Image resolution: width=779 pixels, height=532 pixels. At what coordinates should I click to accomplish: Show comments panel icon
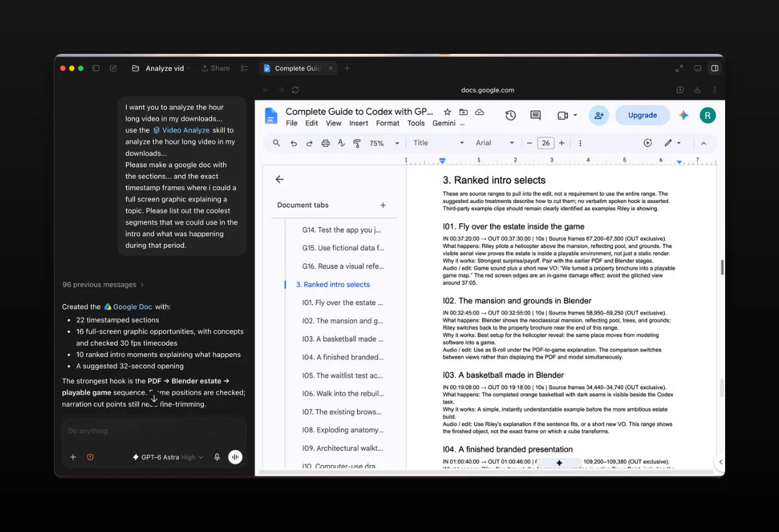point(536,115)
